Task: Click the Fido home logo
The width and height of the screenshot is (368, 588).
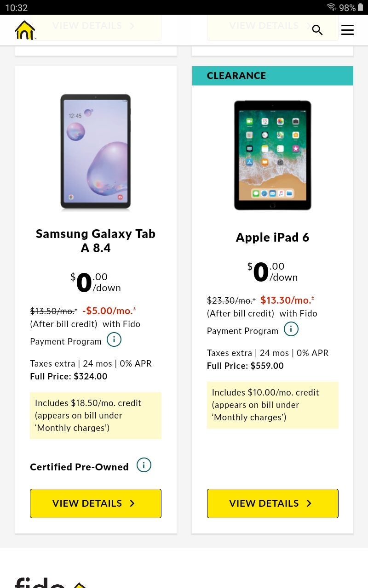Action: coord(25,29)
